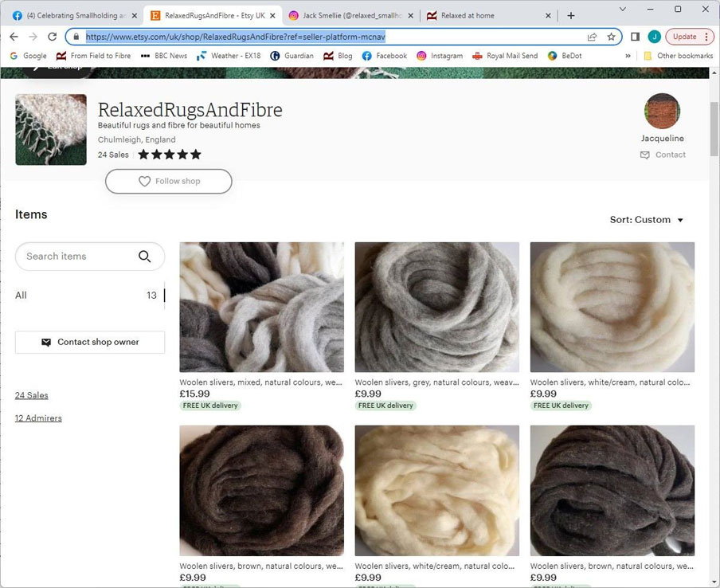The image size is (720, 588).
Task: Open the 'Woolen slivers, grey' listing title
Action: [436, 382]
